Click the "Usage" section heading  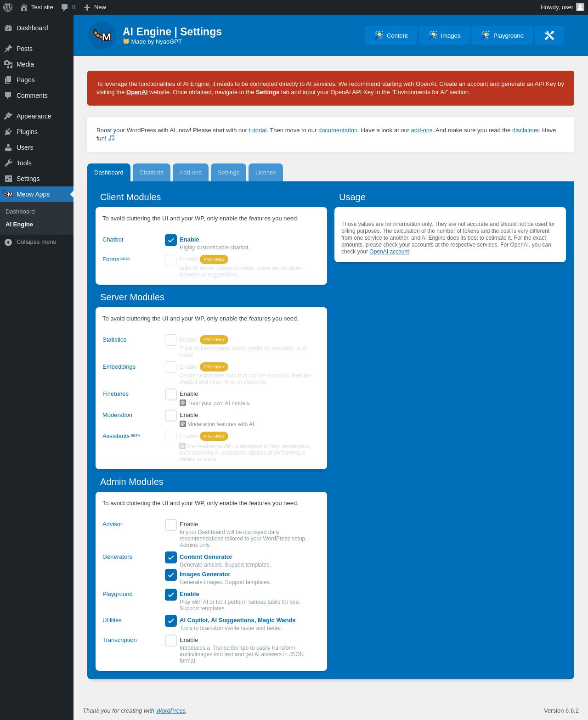(x=352, y=197)
